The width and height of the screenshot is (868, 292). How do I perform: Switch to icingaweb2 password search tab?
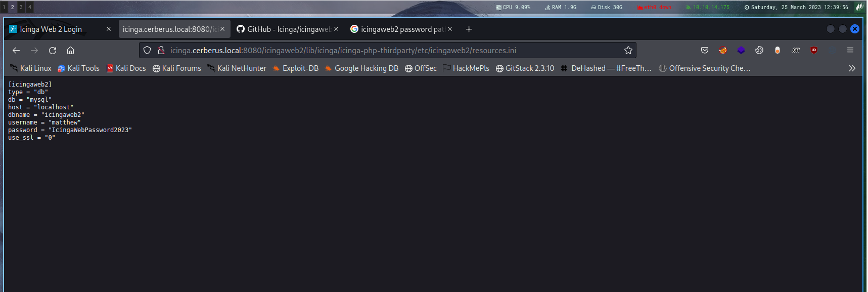point(402,29)
